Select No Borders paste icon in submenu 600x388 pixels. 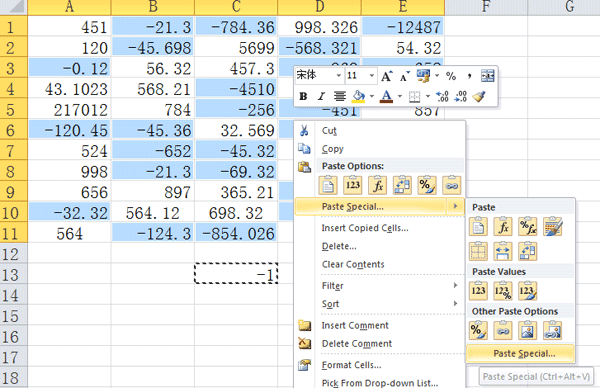coord(478,251)
